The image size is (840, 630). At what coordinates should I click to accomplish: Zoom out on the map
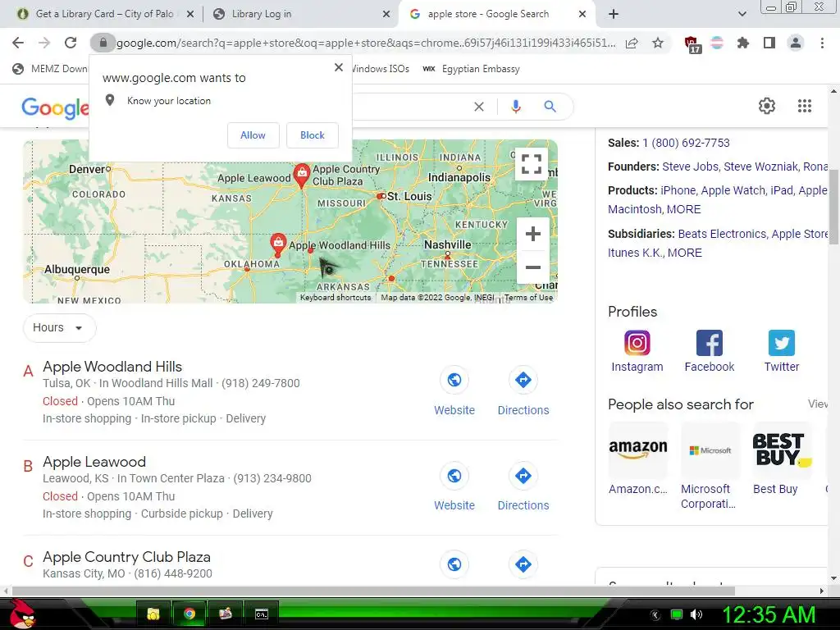[532, 267]
